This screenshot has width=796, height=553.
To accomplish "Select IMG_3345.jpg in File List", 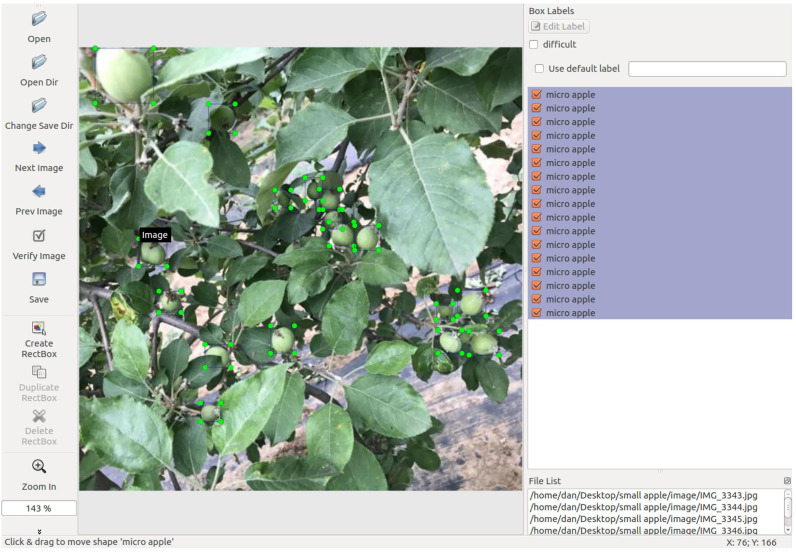I will [x=643, y=518].
